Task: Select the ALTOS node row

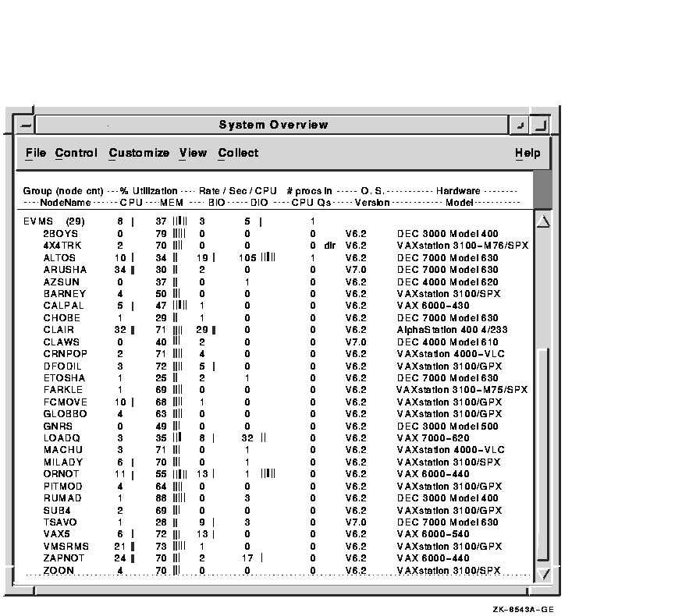Action: 59,257
